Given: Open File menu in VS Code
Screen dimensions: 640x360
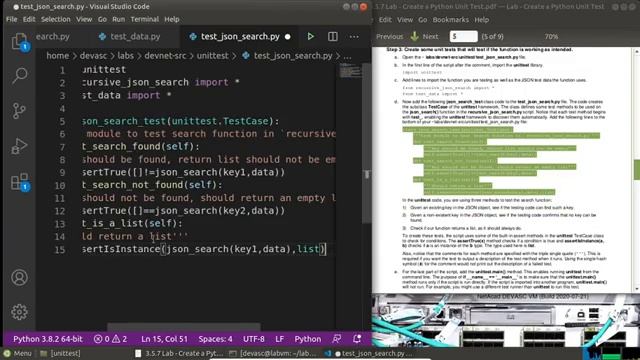Looking at the screenshot, I should pyautogui.click(x=11, y=19).
